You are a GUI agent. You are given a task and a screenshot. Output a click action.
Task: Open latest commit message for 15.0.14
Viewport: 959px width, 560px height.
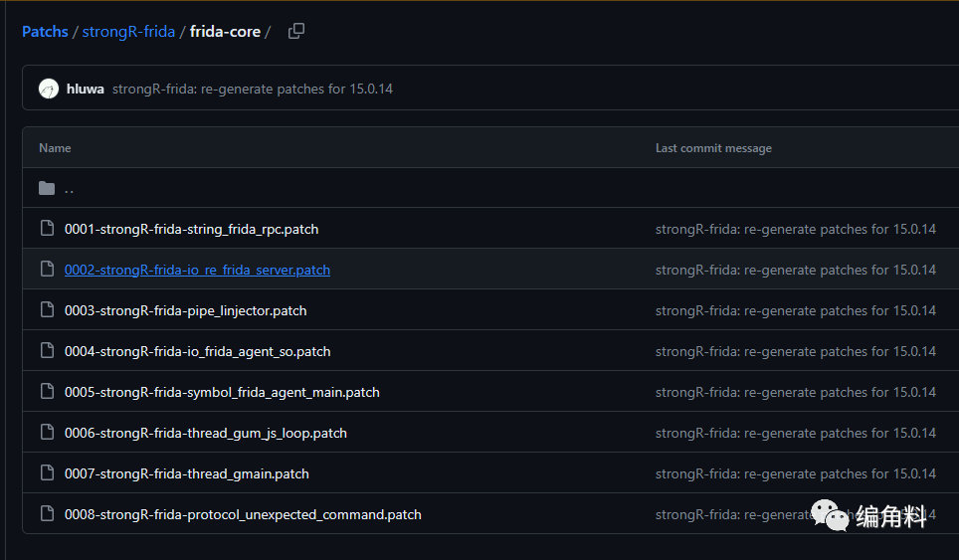pos(252,89)
